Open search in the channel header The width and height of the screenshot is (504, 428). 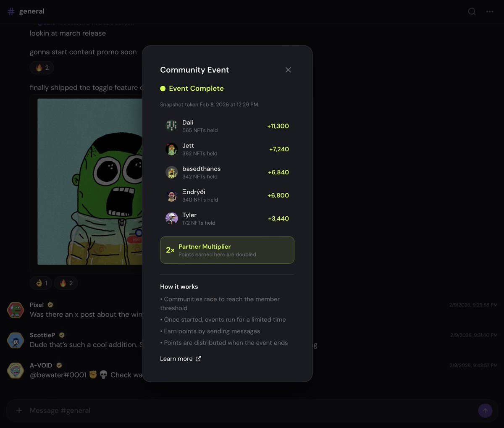pyautogui.click(x=472, y=11)
